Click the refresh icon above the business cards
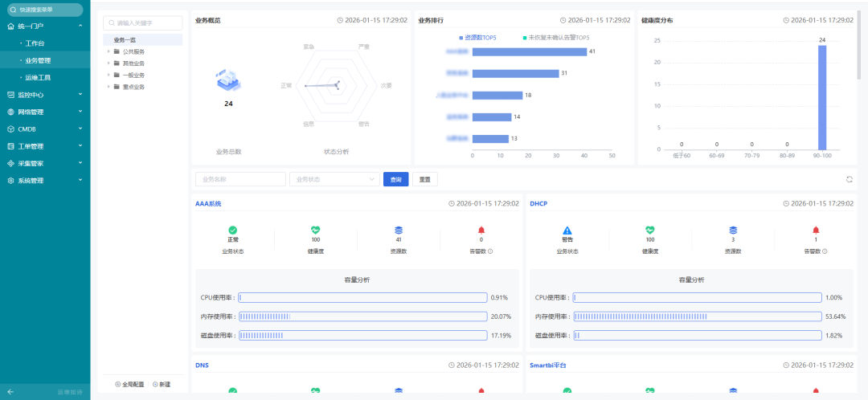The width and height of the screenshot is (868, 400). (x=850, y=179)
